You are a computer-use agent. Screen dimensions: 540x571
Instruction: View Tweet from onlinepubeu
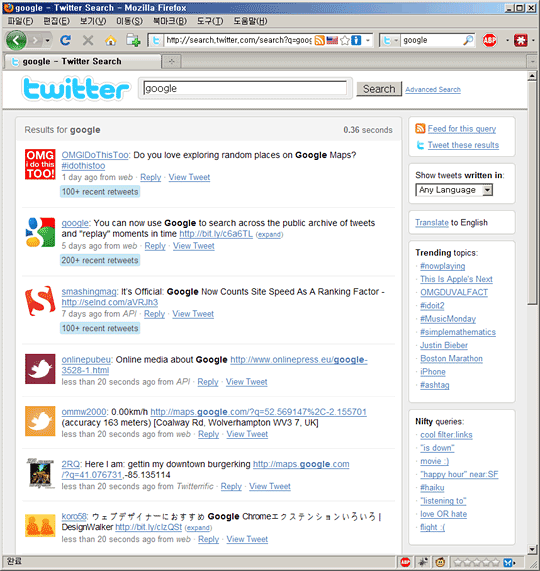pyautogui.click(x=247, y=382)
